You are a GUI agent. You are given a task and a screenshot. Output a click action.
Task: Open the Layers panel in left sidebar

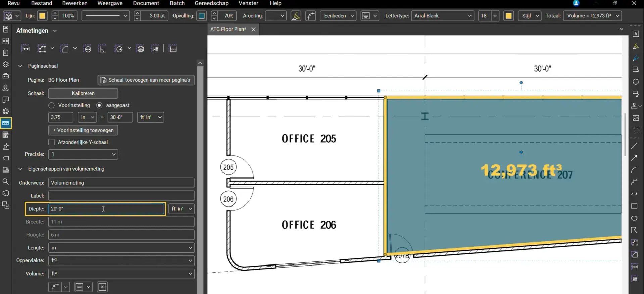coord(6,64)
